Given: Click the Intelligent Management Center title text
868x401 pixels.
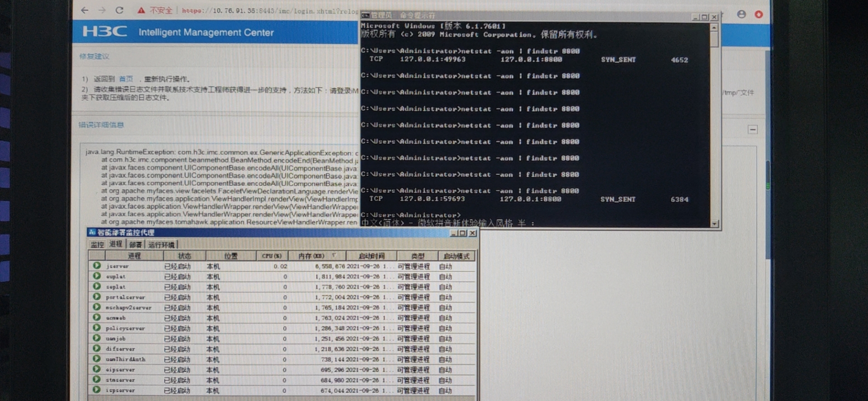Looking at the screenshot, I should [x=206, y=33].
